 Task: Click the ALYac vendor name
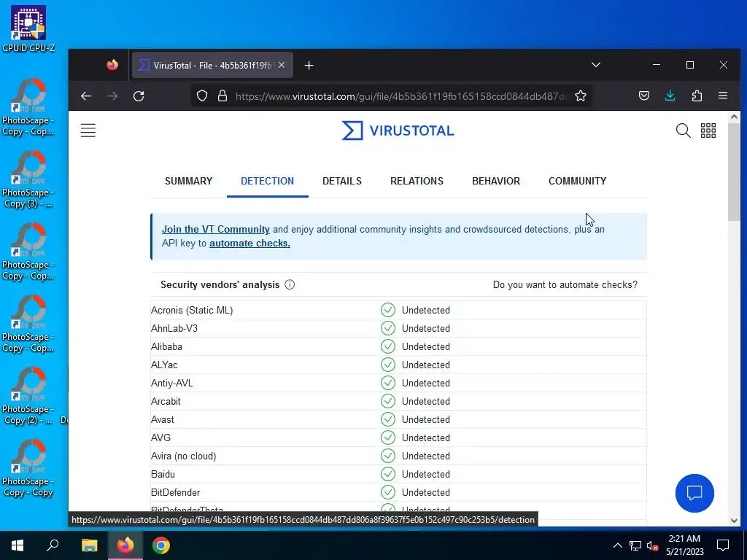click(164, 365)
